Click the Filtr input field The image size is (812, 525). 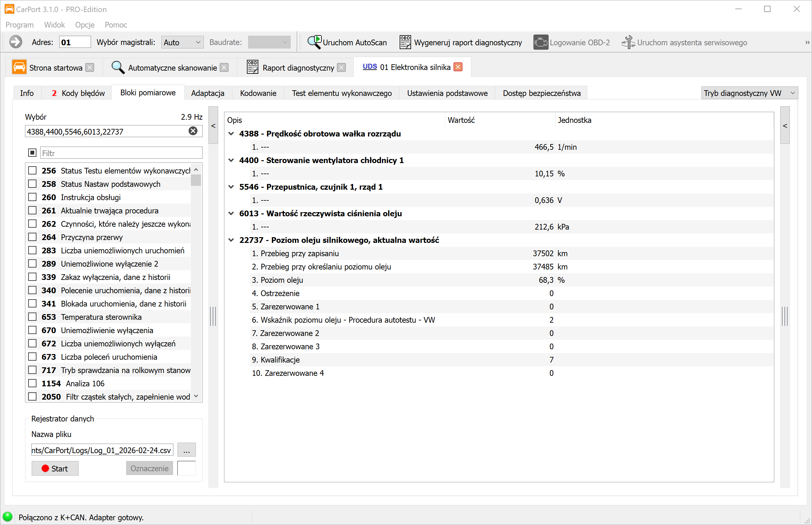[x=121, y=153]
